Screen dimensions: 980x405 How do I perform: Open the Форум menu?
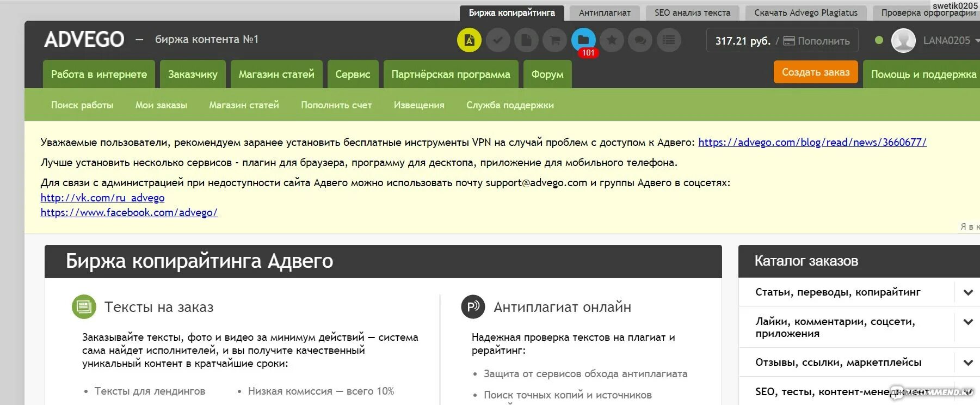pyautogui.click(x=547, y=74)
